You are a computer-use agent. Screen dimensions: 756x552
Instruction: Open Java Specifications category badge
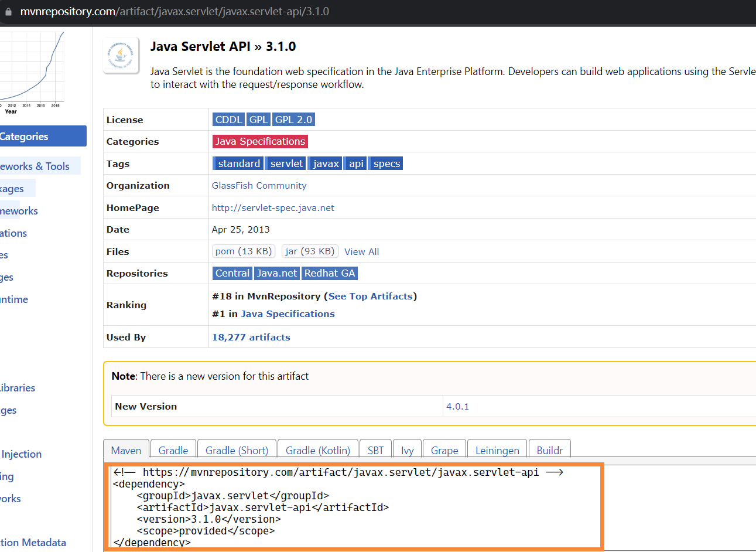pos(260,141)
